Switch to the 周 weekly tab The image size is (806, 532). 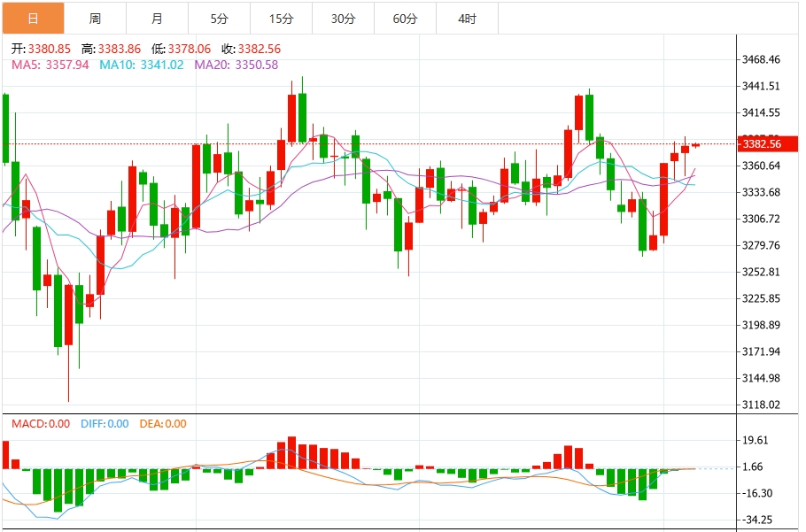click(95, 19)
